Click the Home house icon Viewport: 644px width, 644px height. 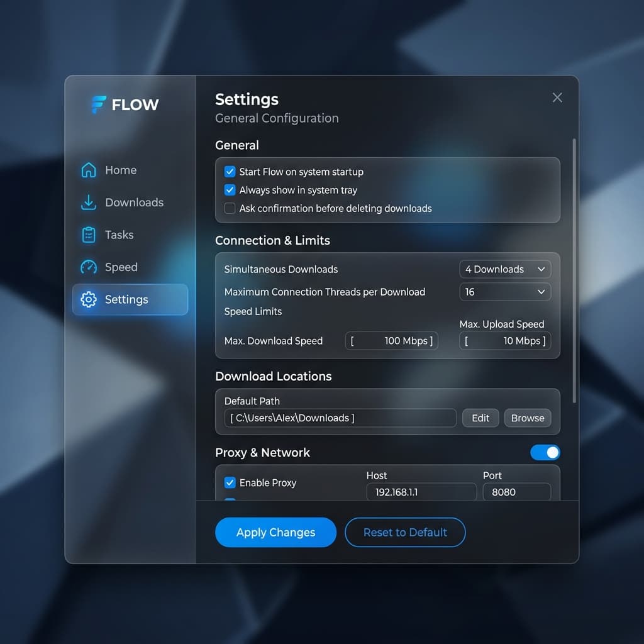click(89, 170)
